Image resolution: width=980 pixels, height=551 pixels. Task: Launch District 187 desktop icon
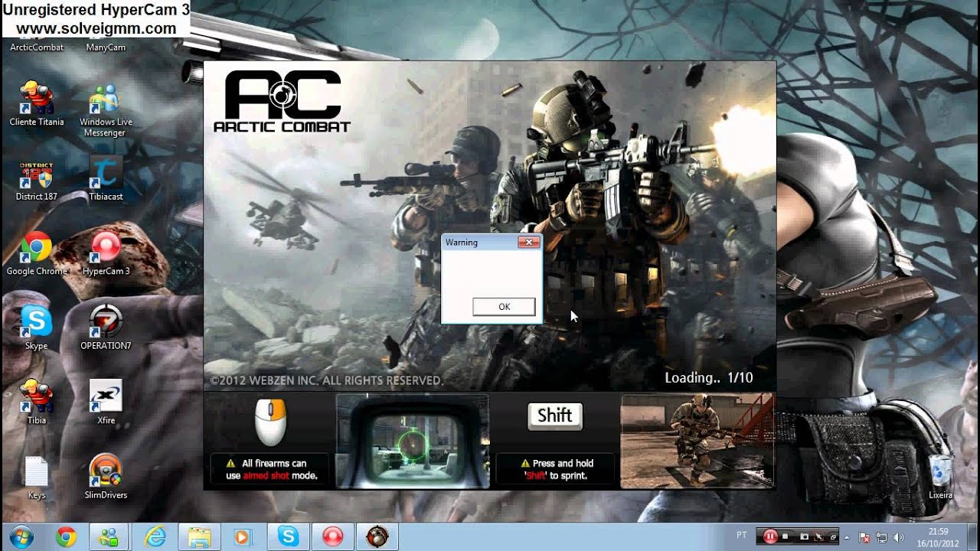click(37, 181)
